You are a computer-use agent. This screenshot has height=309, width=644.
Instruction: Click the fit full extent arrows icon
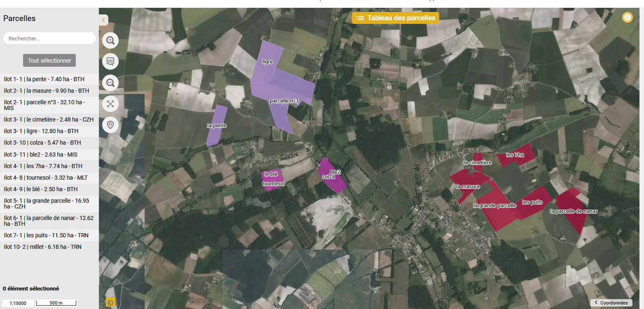click(110, 104)
